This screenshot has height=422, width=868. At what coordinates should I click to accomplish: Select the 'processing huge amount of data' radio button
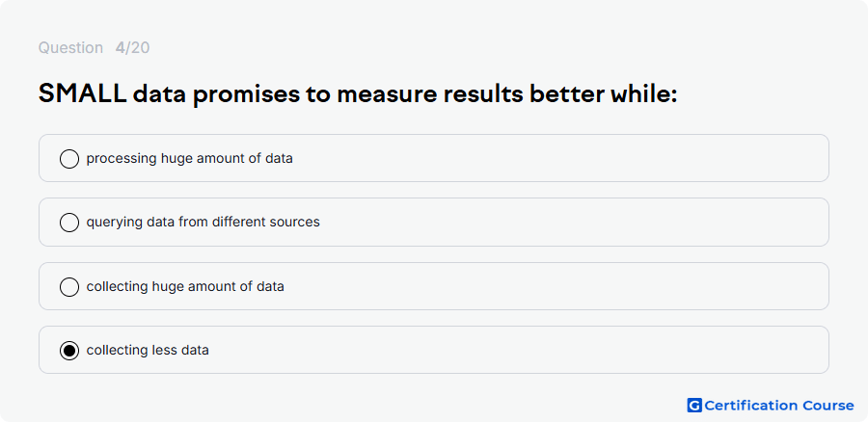pos(69,159)
